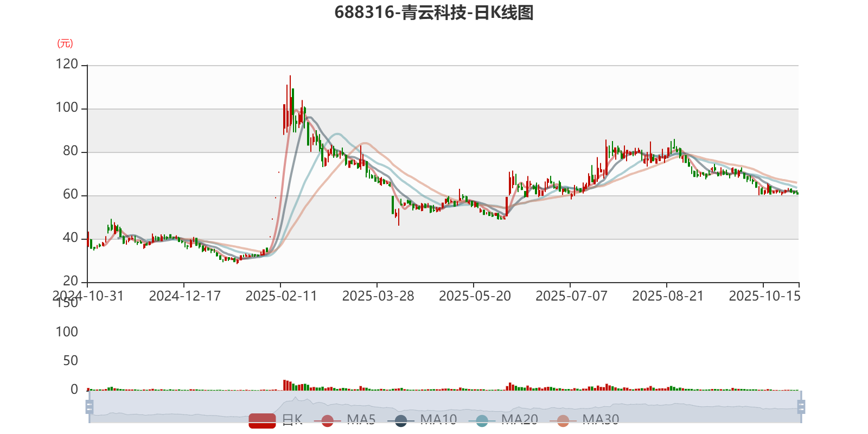Click the 0 volume axis label
868x434 pixels.
[74, 390]
